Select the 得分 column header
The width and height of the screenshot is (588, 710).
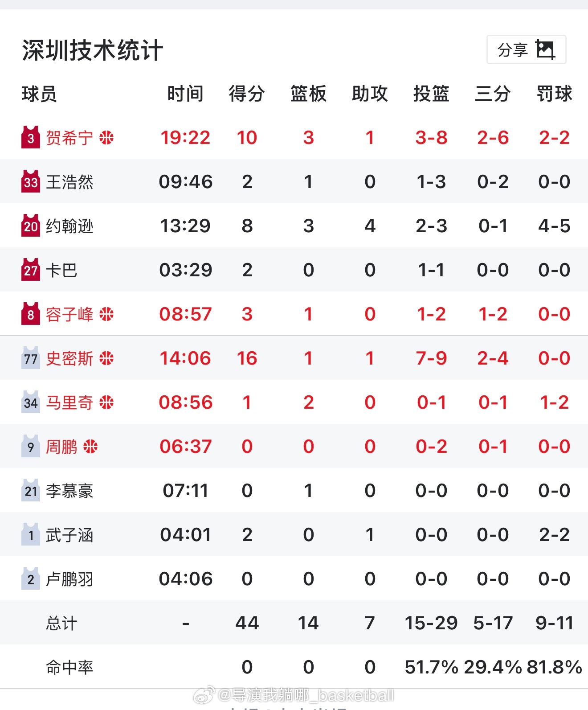(x=247, y=94)
